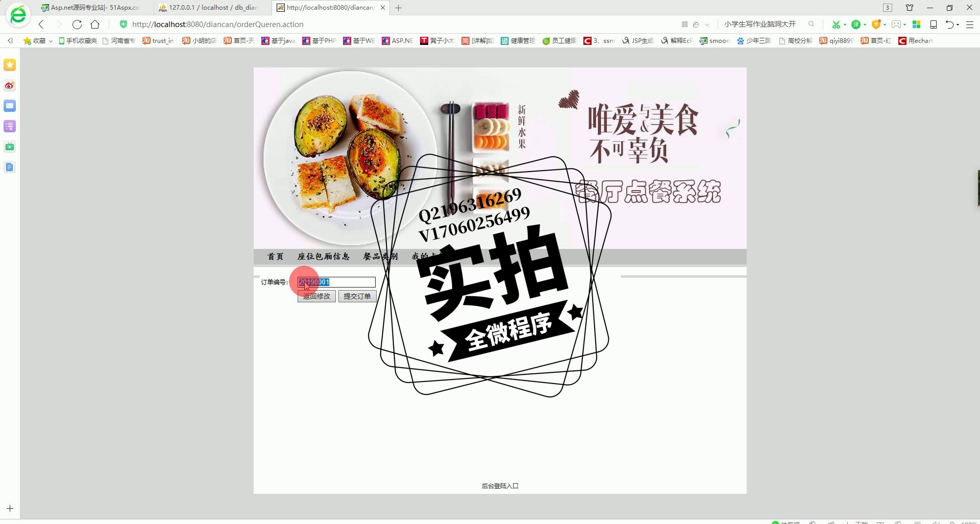Open the colorful extensions grid icon
Viewport: 980px width, 524px height.
tap(916, 24)
